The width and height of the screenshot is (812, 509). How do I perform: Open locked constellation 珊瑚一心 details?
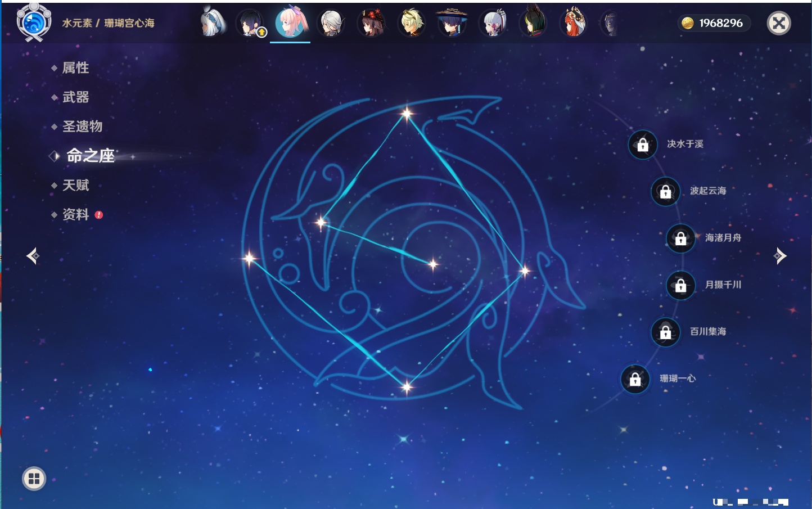pos(635,379)
